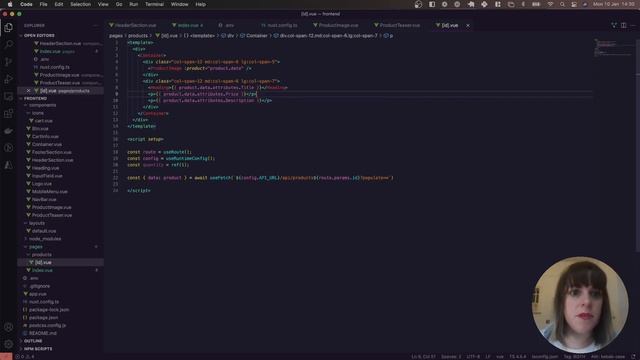Open the Terminal menu
Viewport: 640px width, 360px height.
point(154,4)
